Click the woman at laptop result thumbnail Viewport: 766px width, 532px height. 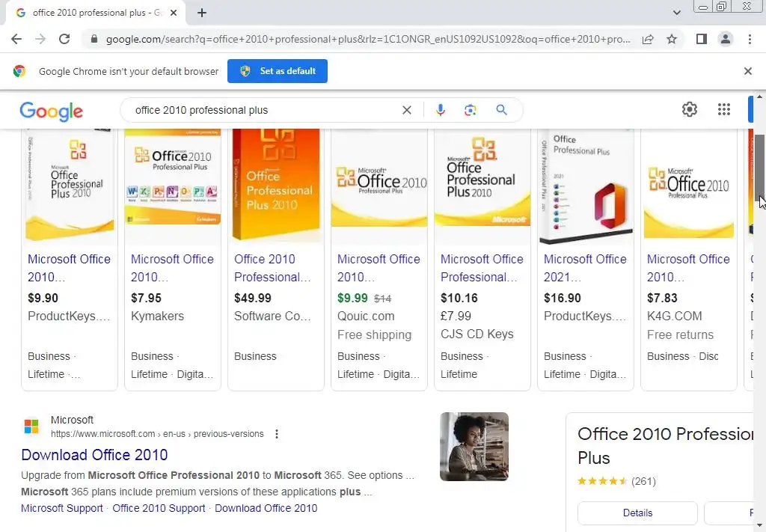click(474, 447)
